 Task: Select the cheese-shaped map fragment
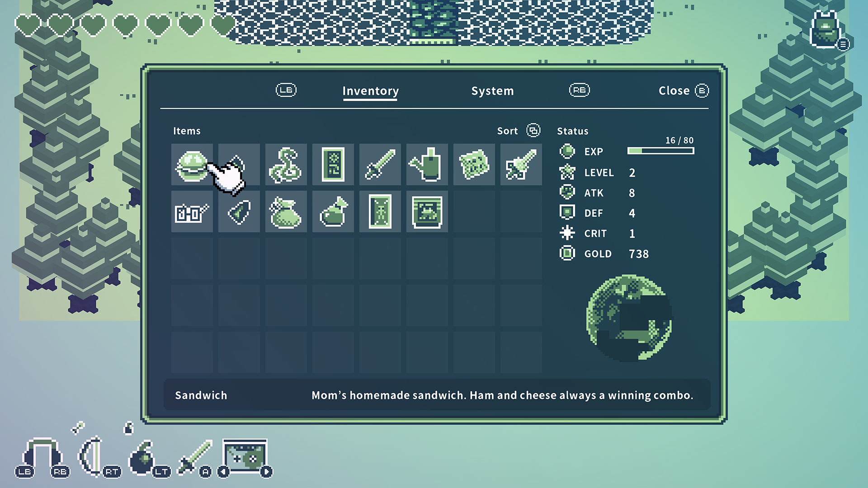pyautogui.click(x=474, y=165)
